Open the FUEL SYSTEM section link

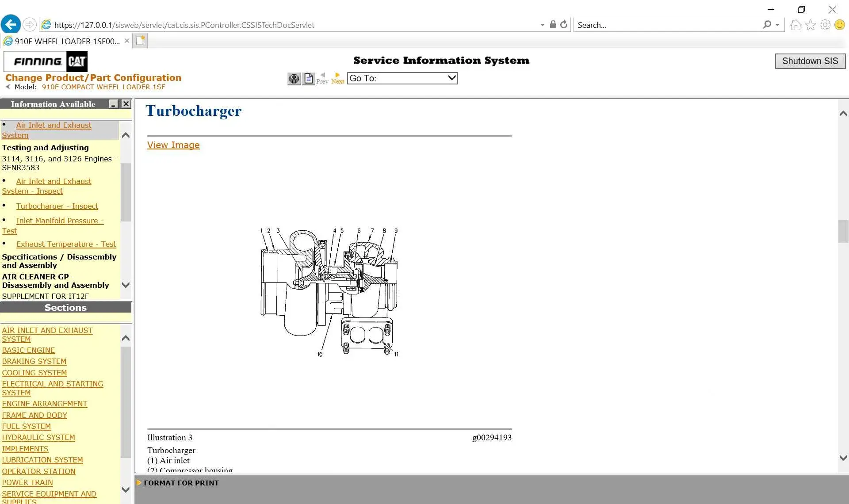tap(26, 426)
